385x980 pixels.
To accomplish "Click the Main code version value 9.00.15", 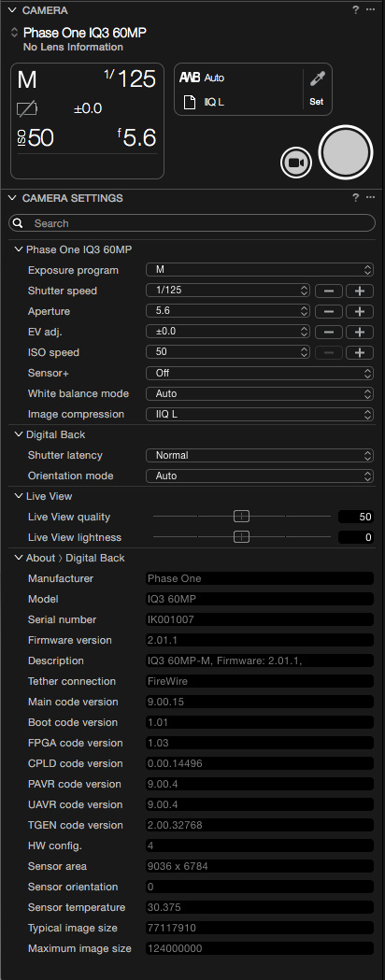I will coord(260,702).
